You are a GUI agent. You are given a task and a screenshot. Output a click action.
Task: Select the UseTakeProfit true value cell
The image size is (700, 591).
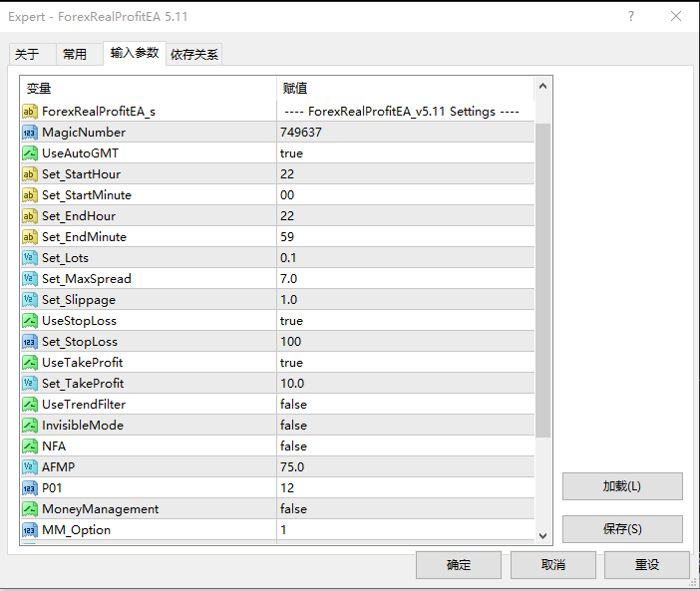point(405,363)
